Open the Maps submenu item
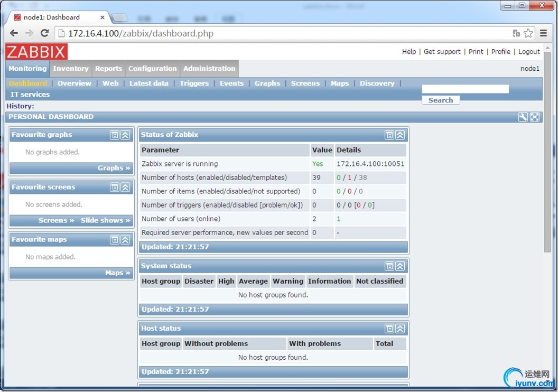This screenshot has width=558, height=392. click(x=340, y=83)
